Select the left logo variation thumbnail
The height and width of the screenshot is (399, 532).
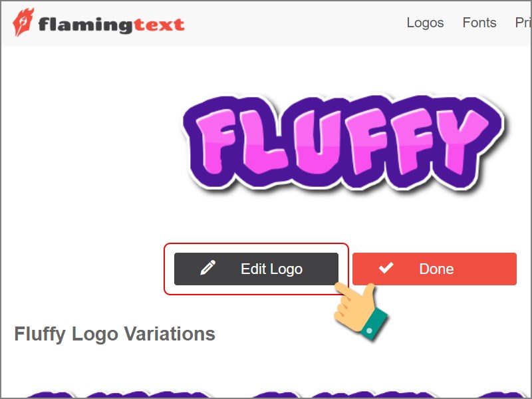coord(119,394)
